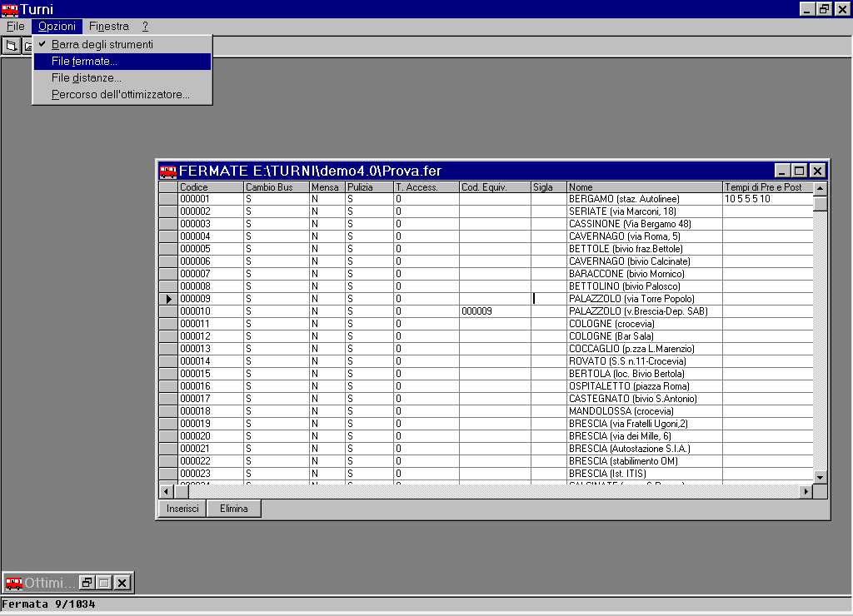Select current row marker of 000009
This screenshot has height=616, width=853.
pos(168,299)
